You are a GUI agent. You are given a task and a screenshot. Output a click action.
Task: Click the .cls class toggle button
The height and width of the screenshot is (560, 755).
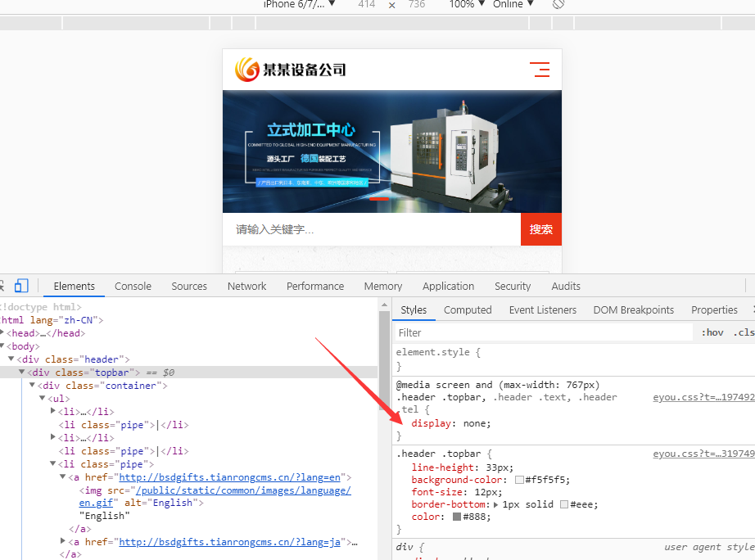click(x=744, y=332)
